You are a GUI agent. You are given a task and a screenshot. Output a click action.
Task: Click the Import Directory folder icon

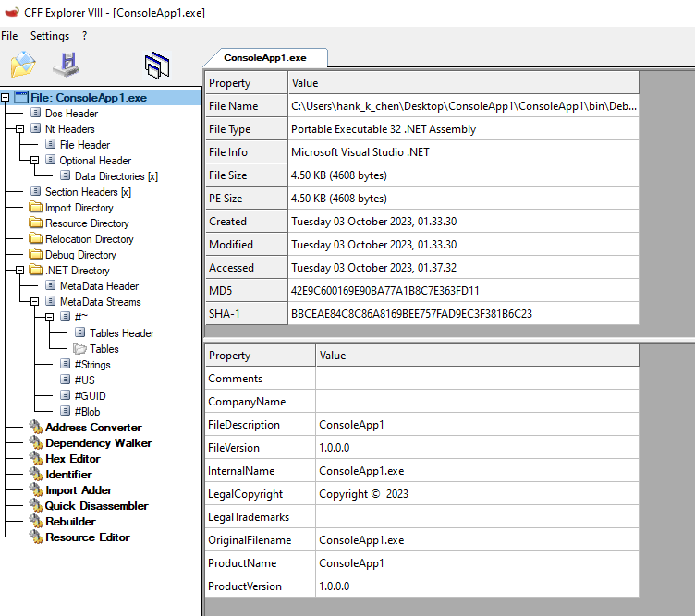[36, 207]
